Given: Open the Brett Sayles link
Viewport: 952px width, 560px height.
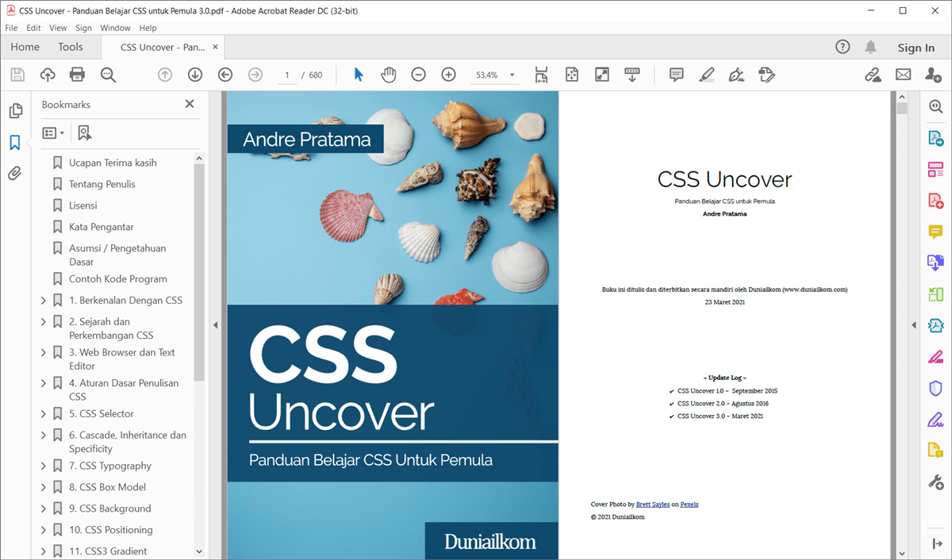Looking at the screenshot, I should [653, 504].
